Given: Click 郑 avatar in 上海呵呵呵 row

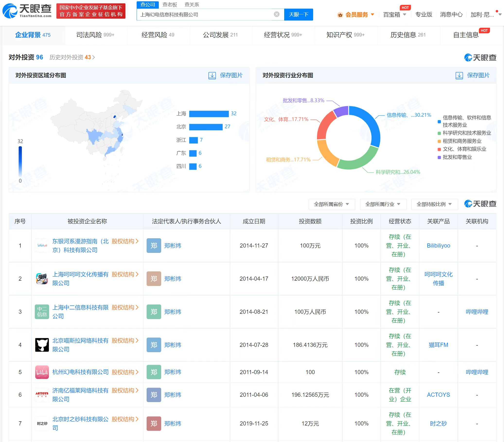Looking at the screenshot, I should (x=154, y=279).
